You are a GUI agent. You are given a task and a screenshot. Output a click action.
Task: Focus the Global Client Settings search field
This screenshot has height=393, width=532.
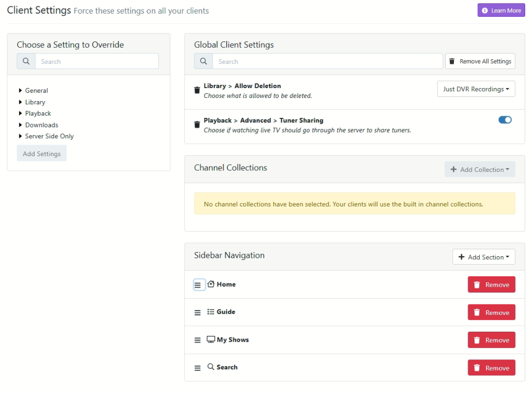(327, 61)
